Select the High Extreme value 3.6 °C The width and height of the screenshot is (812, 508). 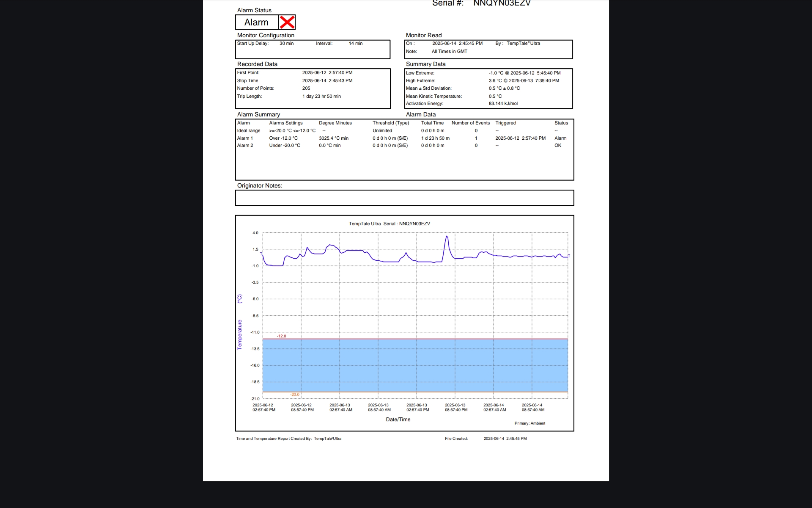tap(495, 81)
